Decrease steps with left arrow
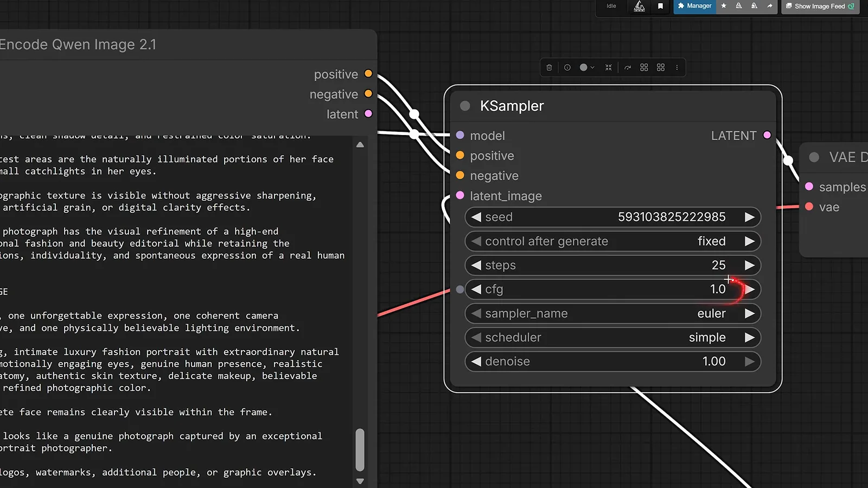 pyautogui.click(x=476, y=265)
